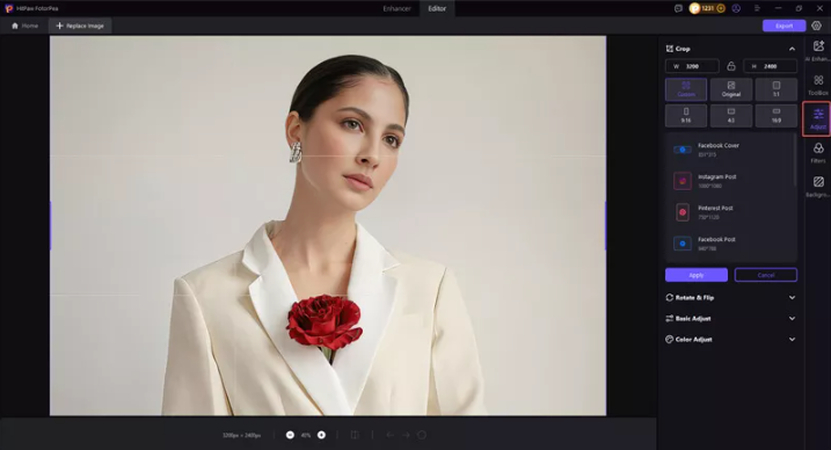This screenshot has width=831, height=450.
Task: Choose the 1:1 crop ratio
Action: click(x=776, y=89)
